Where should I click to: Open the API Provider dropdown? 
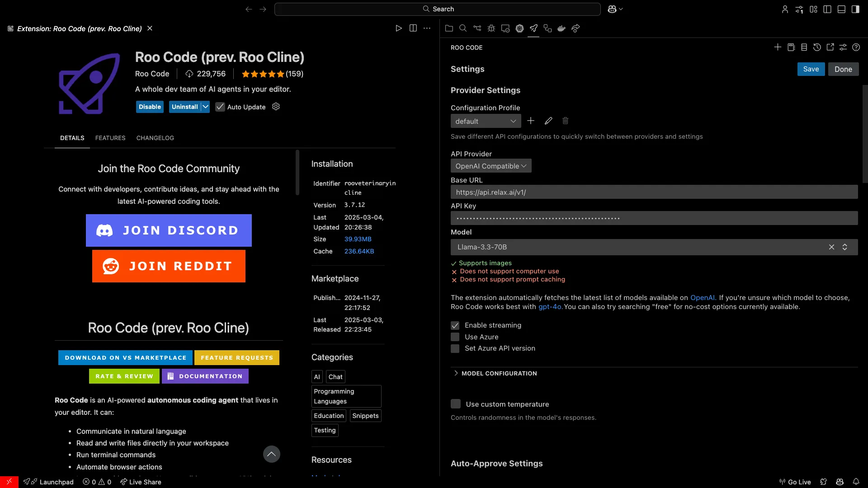(491, 166)
